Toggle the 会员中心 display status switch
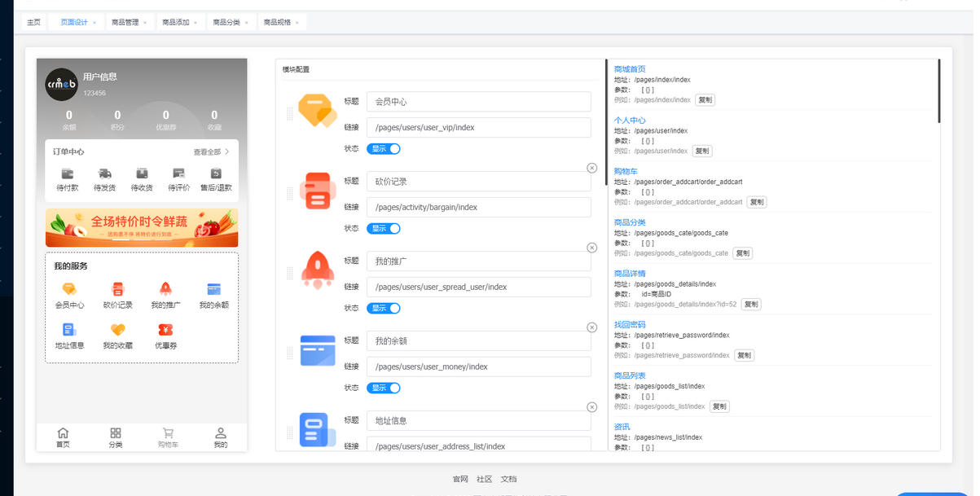Screen dimensions: 980x496 click(384, 149)
